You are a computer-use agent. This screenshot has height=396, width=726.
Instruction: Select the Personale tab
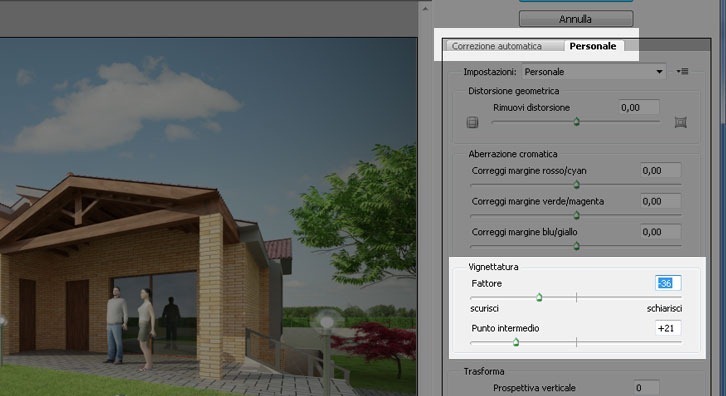click(593, 46)
